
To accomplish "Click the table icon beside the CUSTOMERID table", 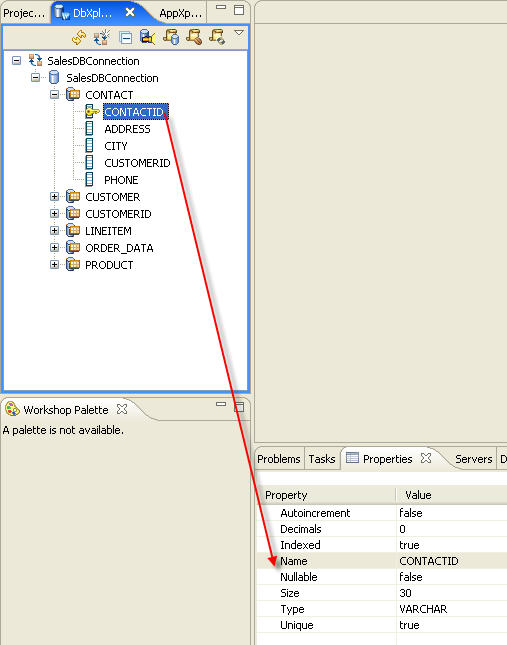I will [x=73, y=213].
